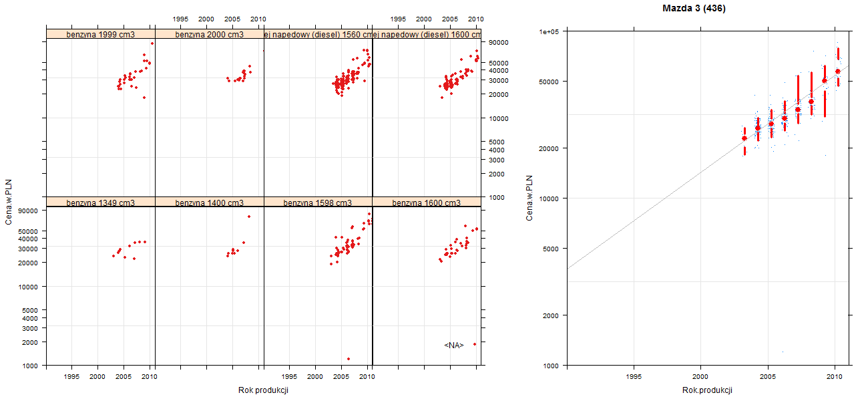
Task: Select the "benzyna 1598 cm3" panel strip
Action: click(x=318, y=203)
